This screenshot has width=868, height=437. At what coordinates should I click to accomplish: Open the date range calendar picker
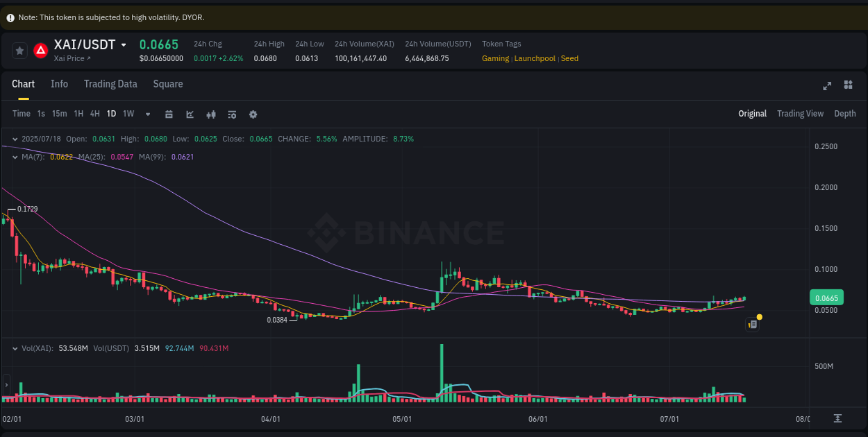click(x=169, y=114)
